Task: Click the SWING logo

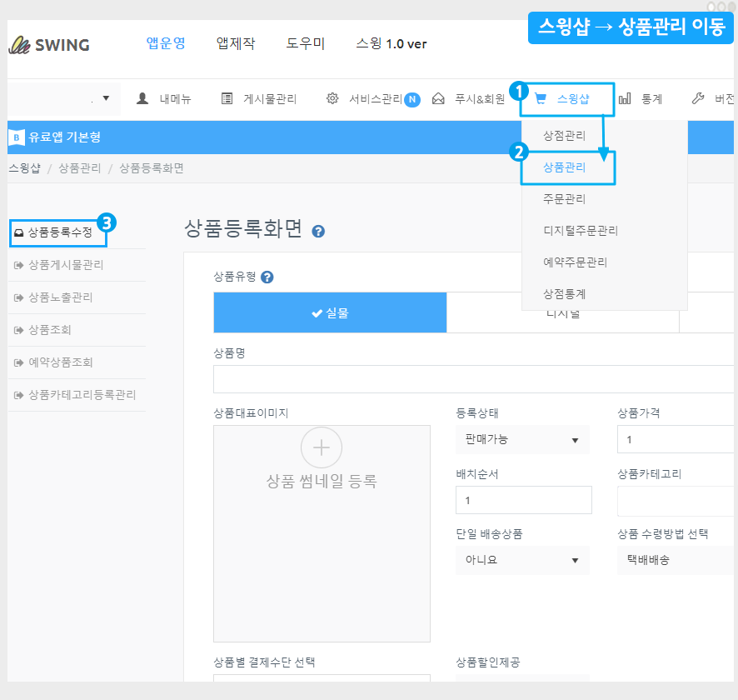Action: (x=48, y=44)
